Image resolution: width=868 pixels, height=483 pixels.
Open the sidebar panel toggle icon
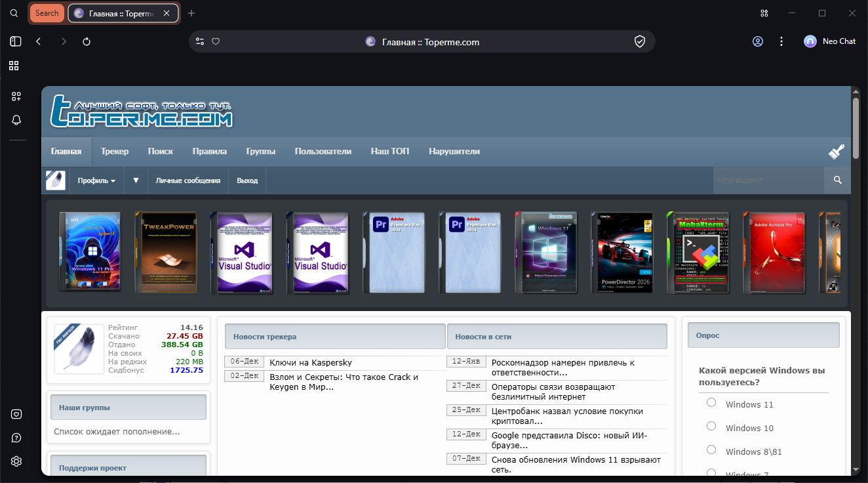click(x=16, y=41)
